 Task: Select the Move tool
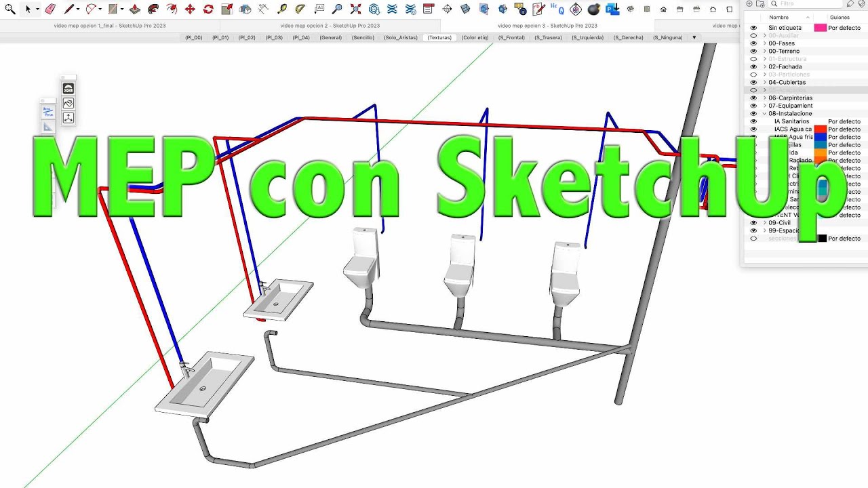[x=190, y=9]
